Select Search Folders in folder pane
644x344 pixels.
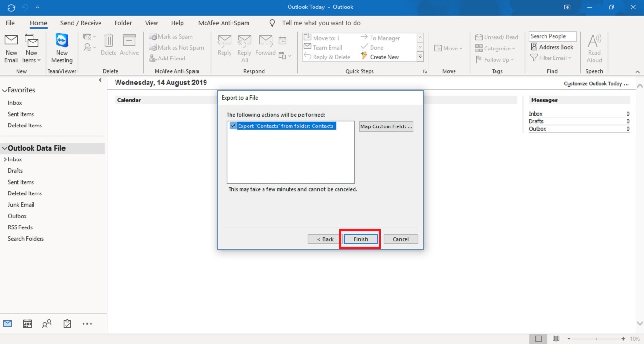tap(26, 239)
